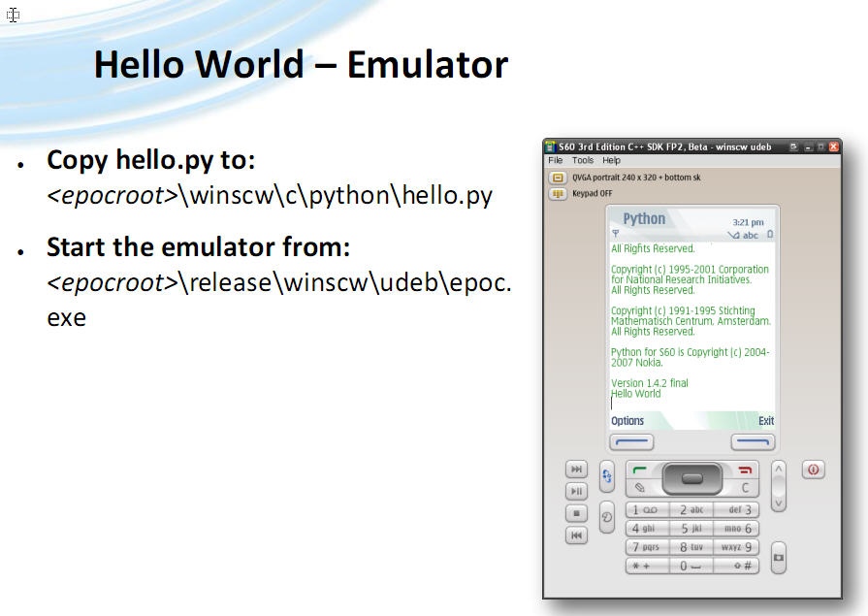Click the 2 abc key
The height and width of the screenshot is (616, 868).
pyautogui.click(x=691, y=509)
